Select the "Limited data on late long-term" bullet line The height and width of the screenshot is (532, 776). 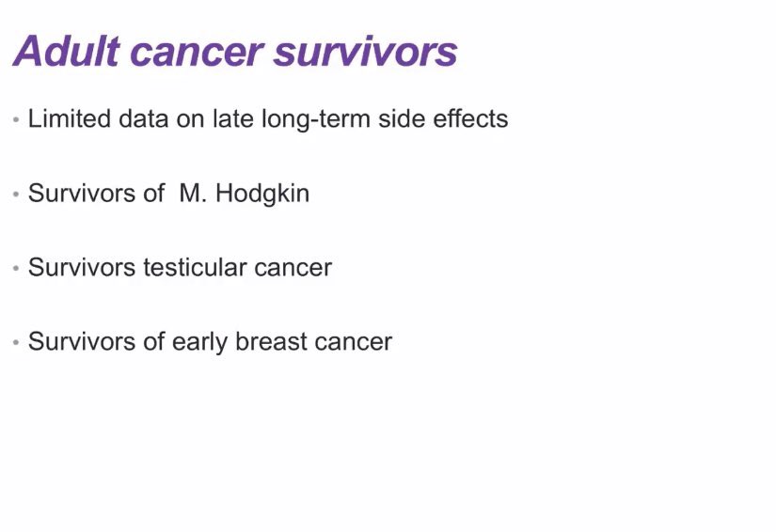click(x=268, y=119)
